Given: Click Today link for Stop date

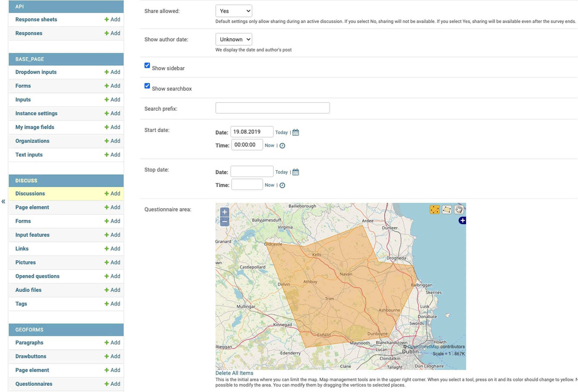Looking at the screenshot, I should [281, 172].
